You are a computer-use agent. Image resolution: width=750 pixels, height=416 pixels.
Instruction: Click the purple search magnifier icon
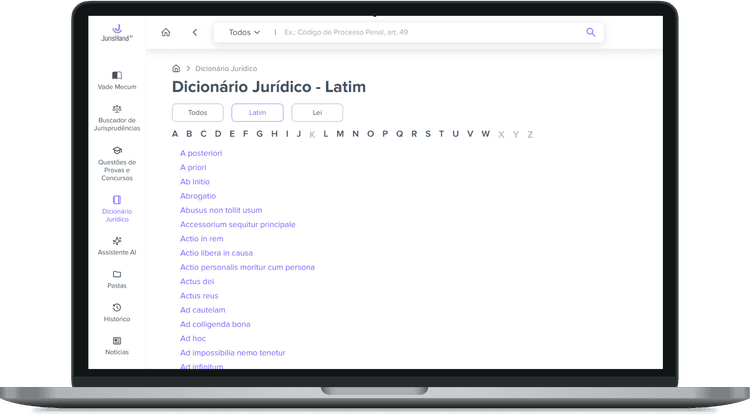pos(591,32)
